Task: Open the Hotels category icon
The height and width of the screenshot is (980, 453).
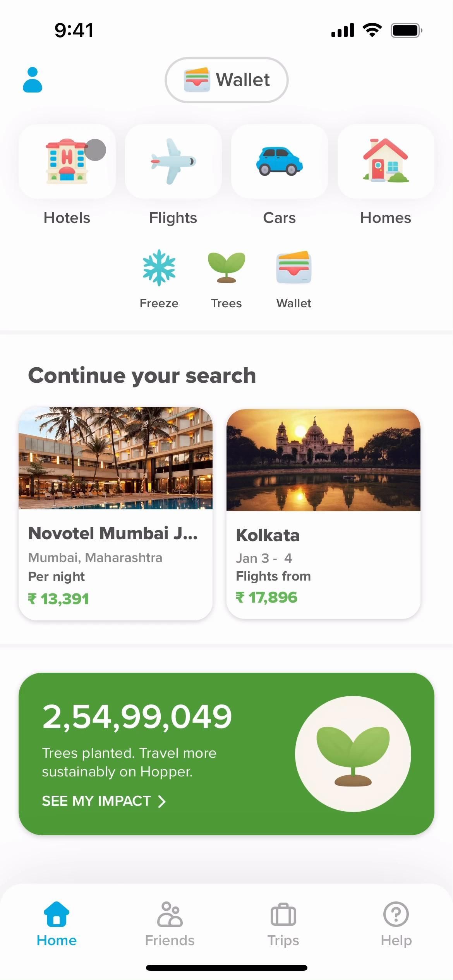Action: (x=67, y=161)
